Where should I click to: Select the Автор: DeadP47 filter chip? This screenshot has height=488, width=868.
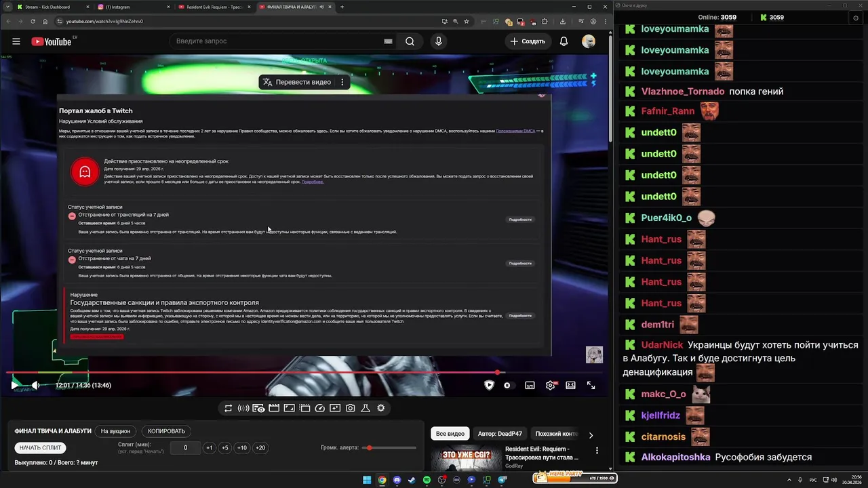tap(500, 434)
